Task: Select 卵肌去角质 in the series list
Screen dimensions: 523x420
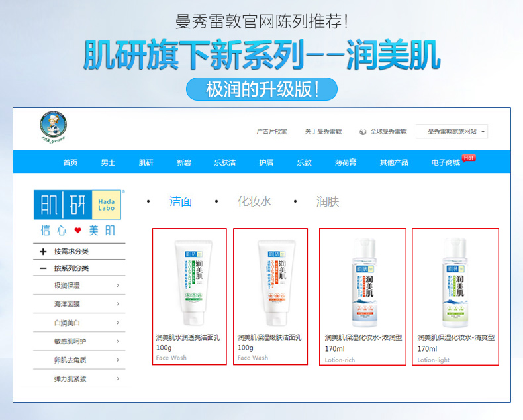Action: pyautogui.click(x=70, y=360)
